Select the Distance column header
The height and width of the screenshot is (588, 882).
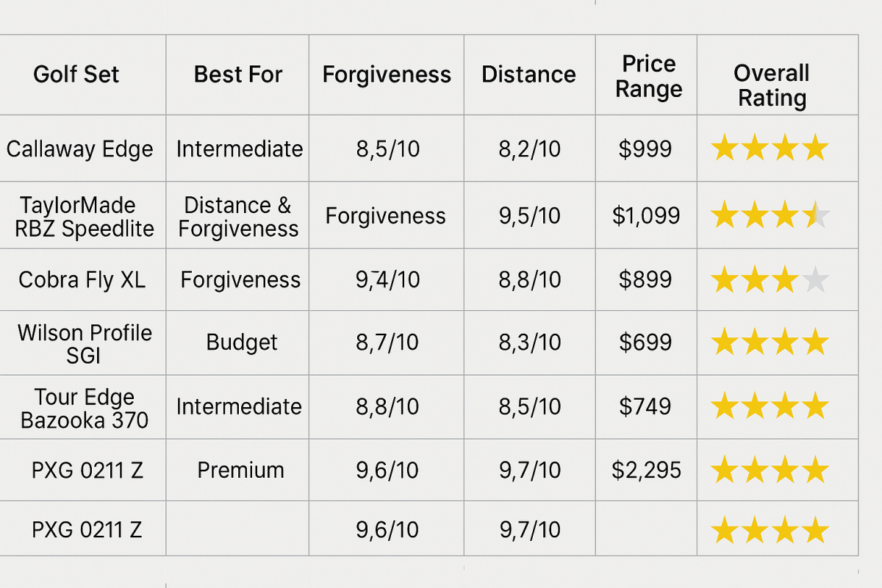point(528,74)
